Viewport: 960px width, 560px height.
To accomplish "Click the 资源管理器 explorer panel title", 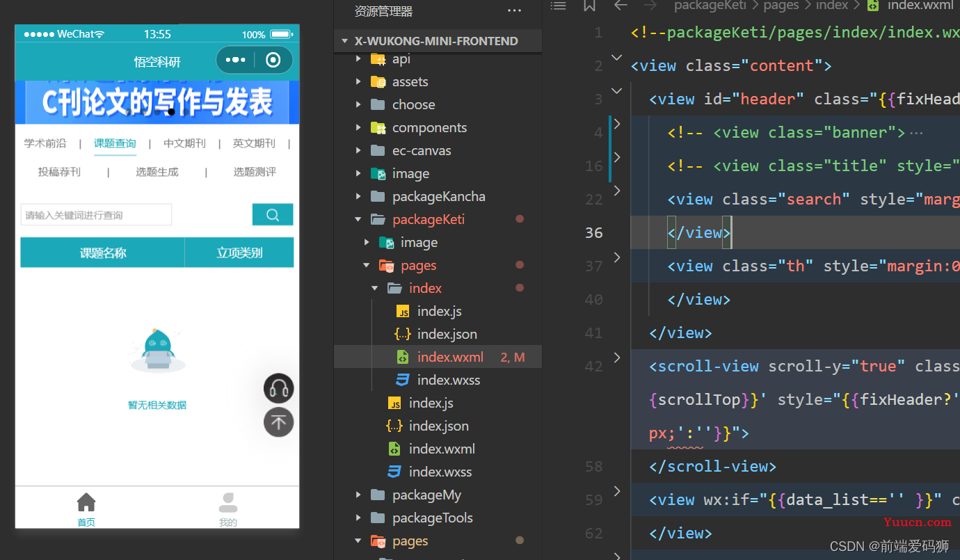I will (x=383, y=11).
